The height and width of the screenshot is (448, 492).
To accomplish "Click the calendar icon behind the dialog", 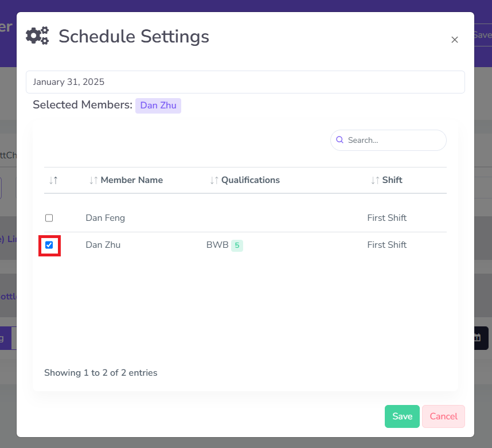I will 477,338.
